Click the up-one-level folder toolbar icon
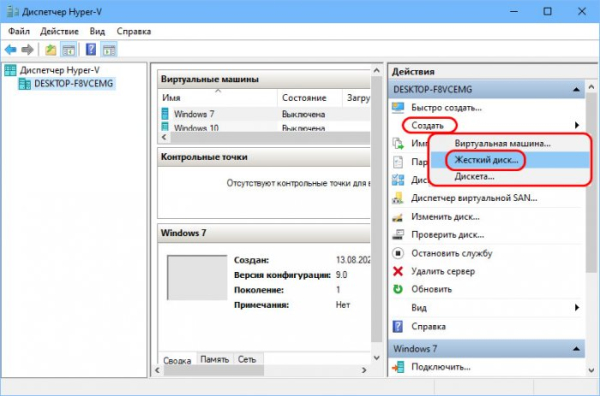This screenshot has height=396, width=600. (51, 49)
